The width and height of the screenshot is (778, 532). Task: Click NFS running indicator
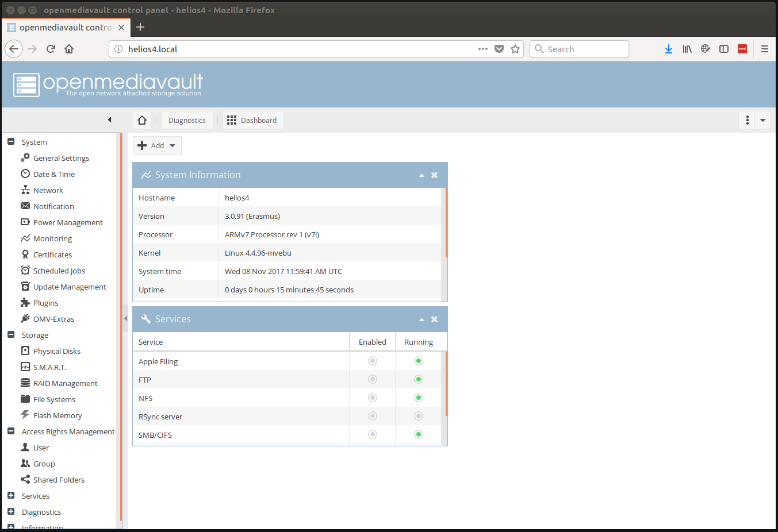419,398
